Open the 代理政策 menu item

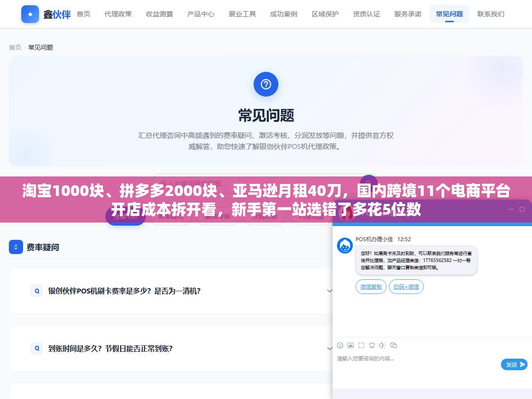tap(118, 14)
